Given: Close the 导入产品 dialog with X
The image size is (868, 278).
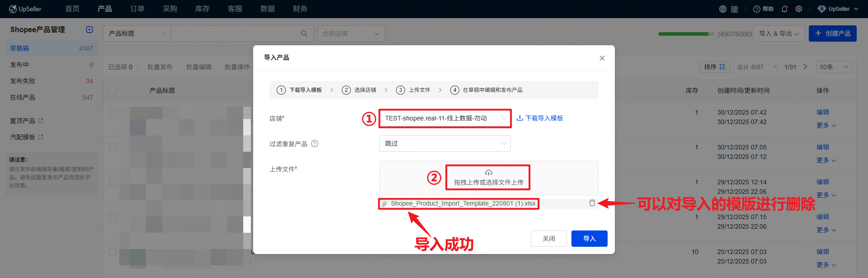Looking at the screenshot, I should [x=602, y=58].
